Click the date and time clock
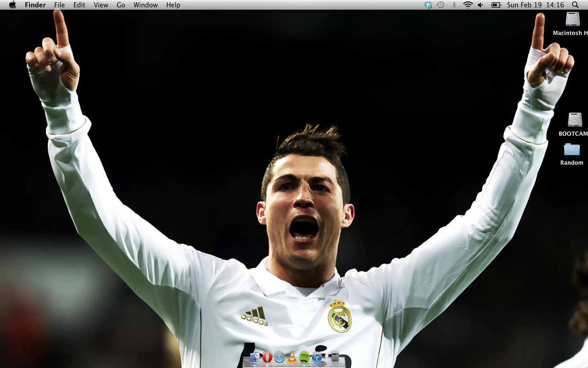The height and width of the screenshot is (368, 588). (536, 5)
